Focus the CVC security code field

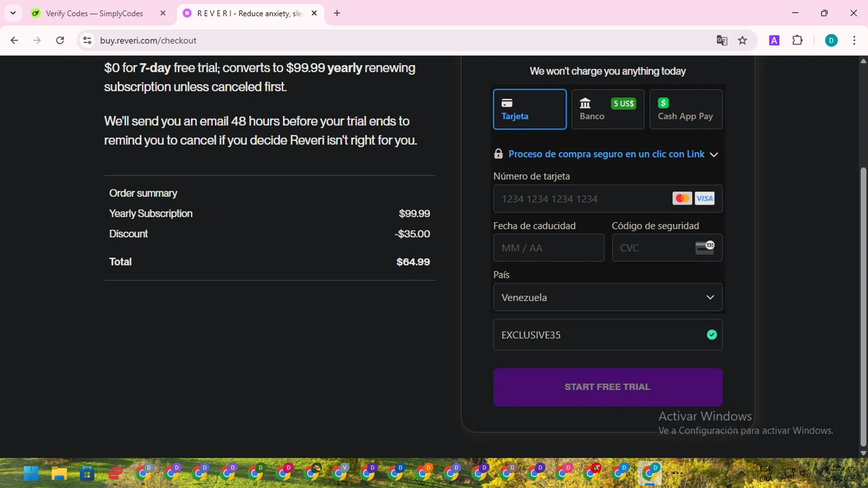[x=667, y=248]
